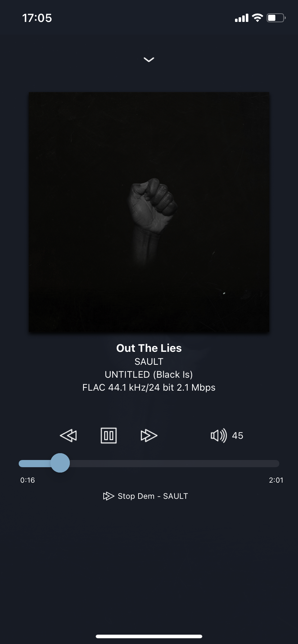Open the artist name SAULT
The image size is (298, 644).
click(x=149, y=362)
